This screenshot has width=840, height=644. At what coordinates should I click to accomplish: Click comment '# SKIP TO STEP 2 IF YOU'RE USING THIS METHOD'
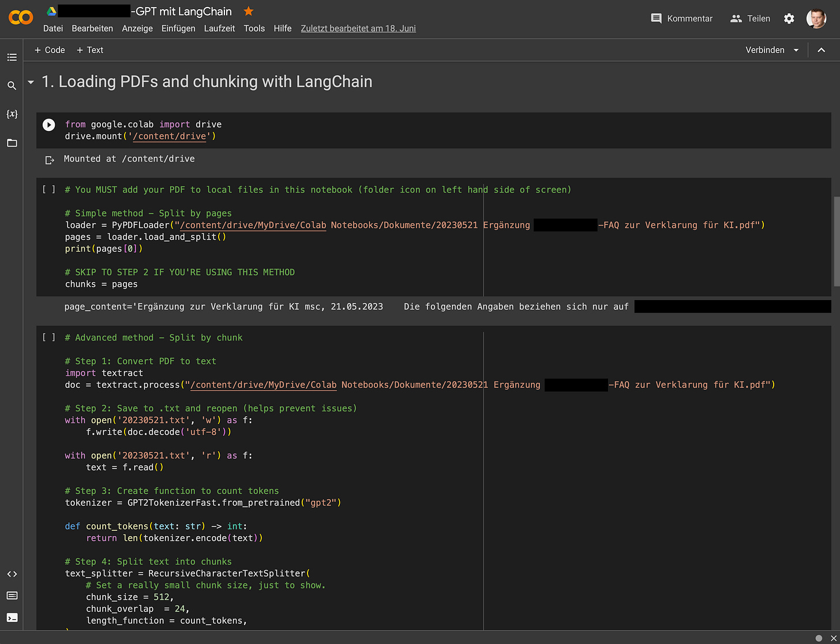click(x=179, y=272)
